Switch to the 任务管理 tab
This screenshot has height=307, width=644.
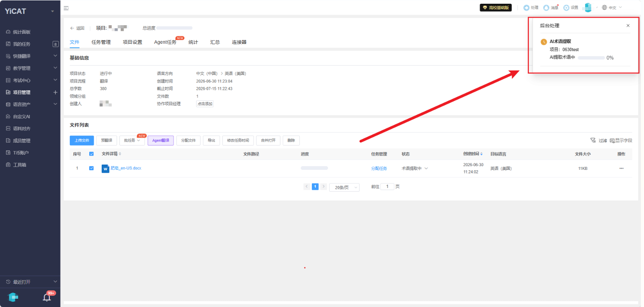(x=101, y=42)
